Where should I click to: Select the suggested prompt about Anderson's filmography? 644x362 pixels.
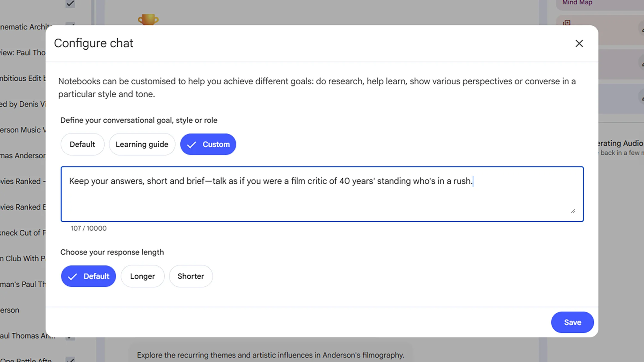point(270,355)
